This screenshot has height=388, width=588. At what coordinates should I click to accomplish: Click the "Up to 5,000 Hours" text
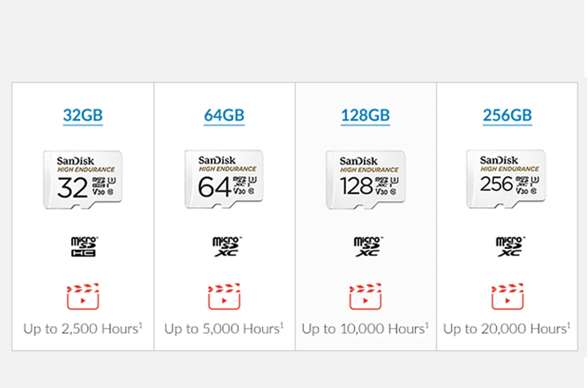pos(224,328)
